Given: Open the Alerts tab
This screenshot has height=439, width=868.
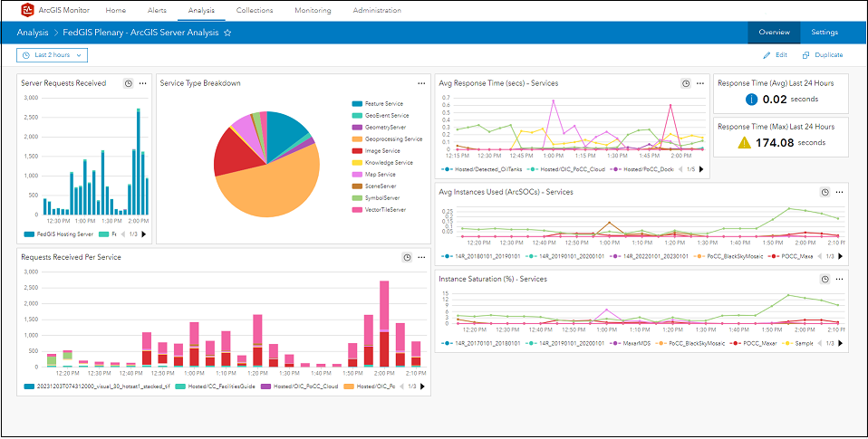Looking at the screenshot, I should (x=158, y=11).
